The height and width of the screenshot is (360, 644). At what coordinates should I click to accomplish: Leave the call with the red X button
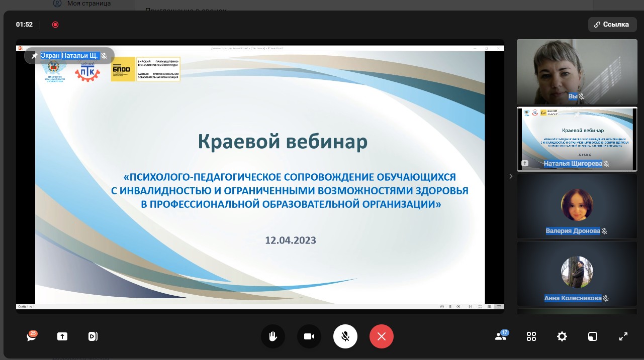(382, 336)
